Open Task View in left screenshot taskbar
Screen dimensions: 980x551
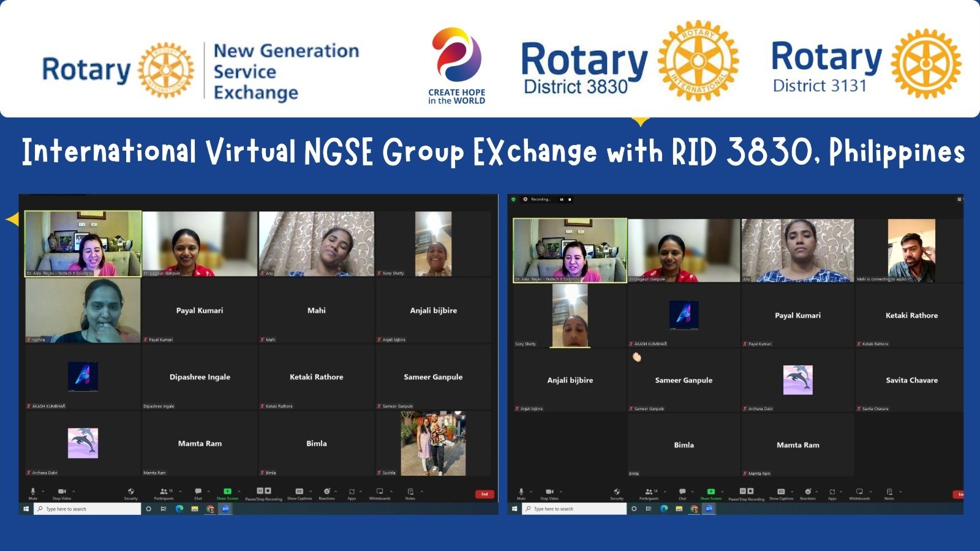[164, 509]
